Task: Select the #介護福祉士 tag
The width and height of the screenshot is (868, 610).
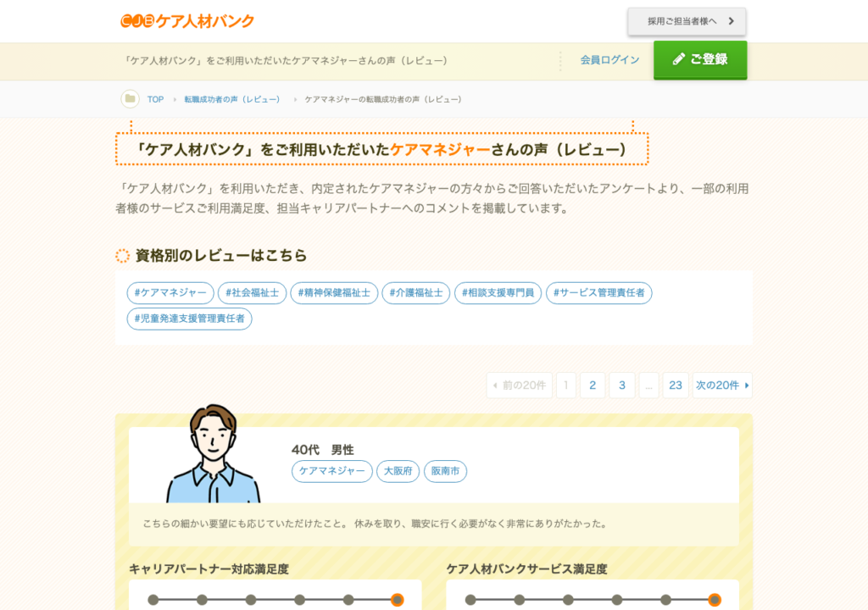Action: pyautogui.click(x=416, y=293)
